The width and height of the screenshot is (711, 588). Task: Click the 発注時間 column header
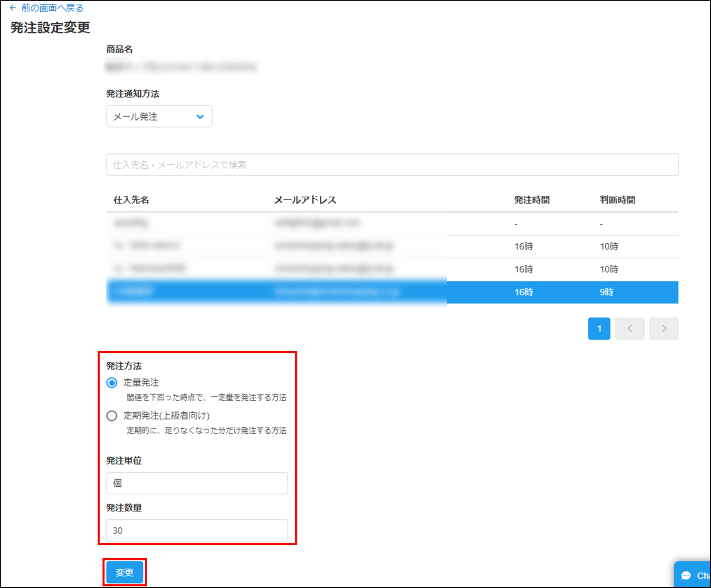[x=531, y=200]
